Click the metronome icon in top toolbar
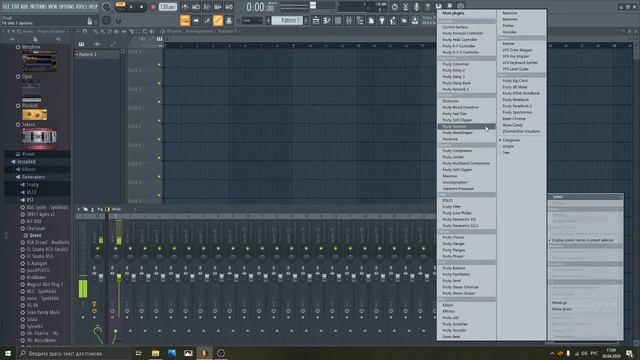640x360 pixels. (x=185, y=7)
